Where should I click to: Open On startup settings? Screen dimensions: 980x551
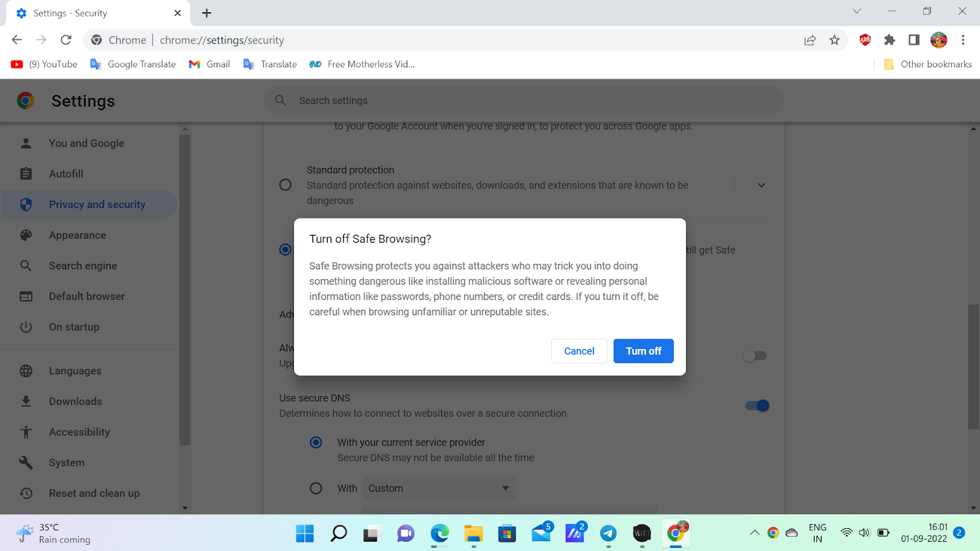[89, 327]
